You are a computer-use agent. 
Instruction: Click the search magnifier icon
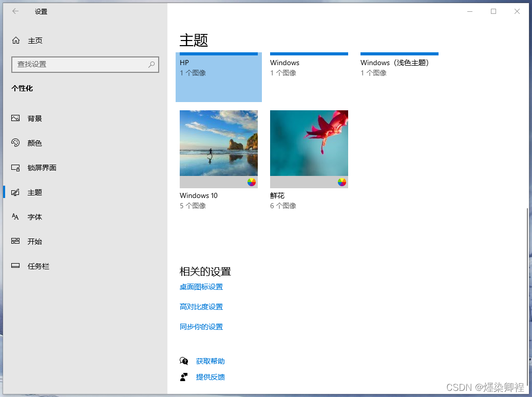(151, 65)
